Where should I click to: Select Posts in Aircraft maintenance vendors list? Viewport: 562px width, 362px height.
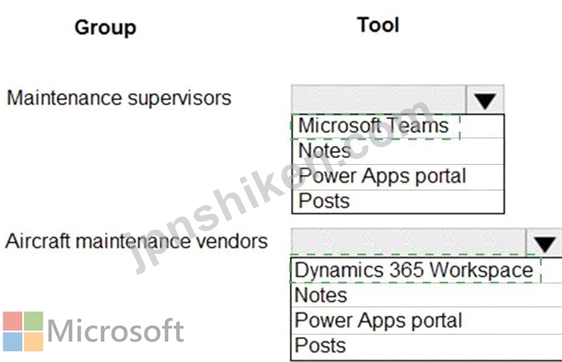point(427,346)
